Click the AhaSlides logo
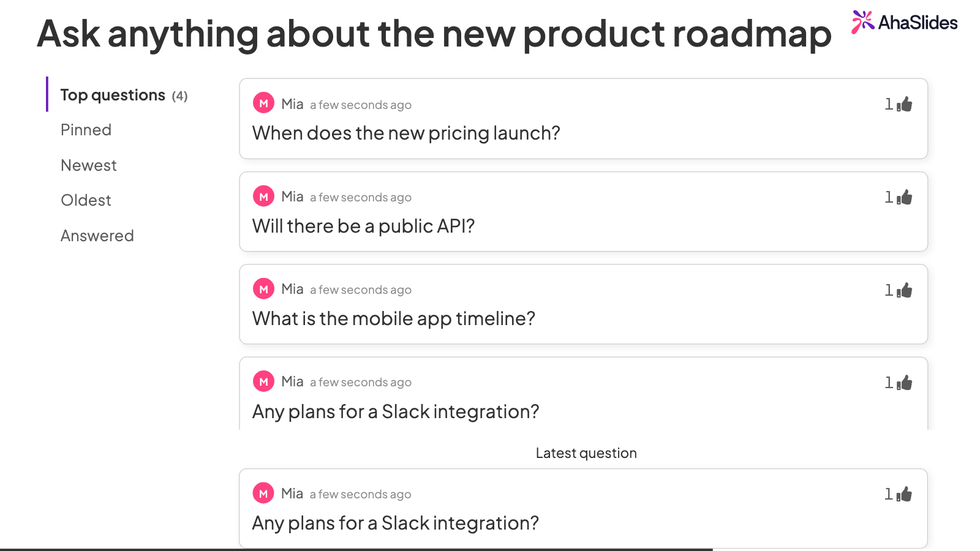The height and width of the screenshot is (551, 980). [x=904, y=23]
